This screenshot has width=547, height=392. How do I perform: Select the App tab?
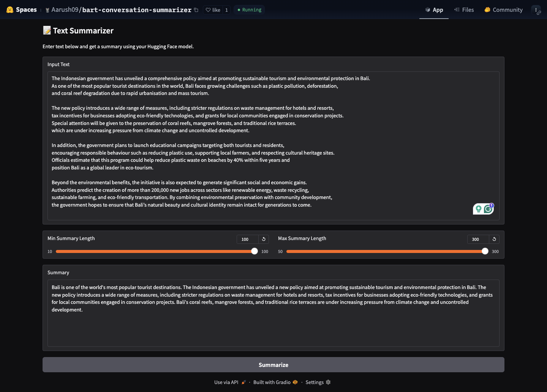click(434, 10)
